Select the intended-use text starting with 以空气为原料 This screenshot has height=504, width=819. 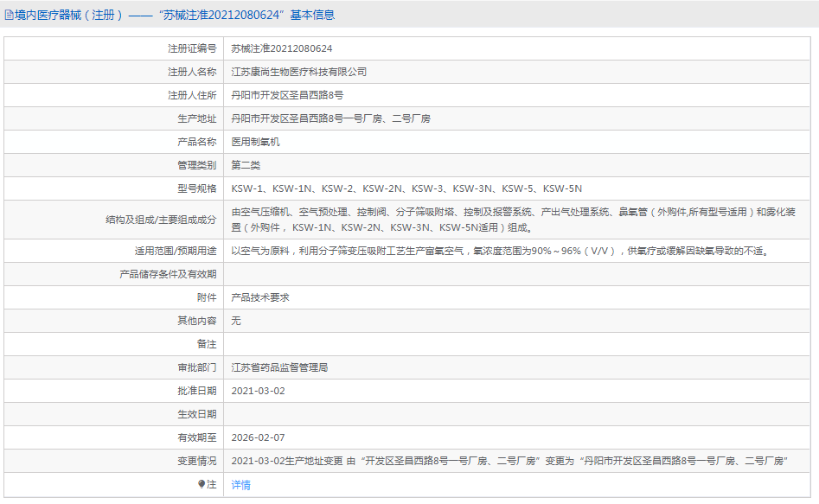(x=501, y=252)
